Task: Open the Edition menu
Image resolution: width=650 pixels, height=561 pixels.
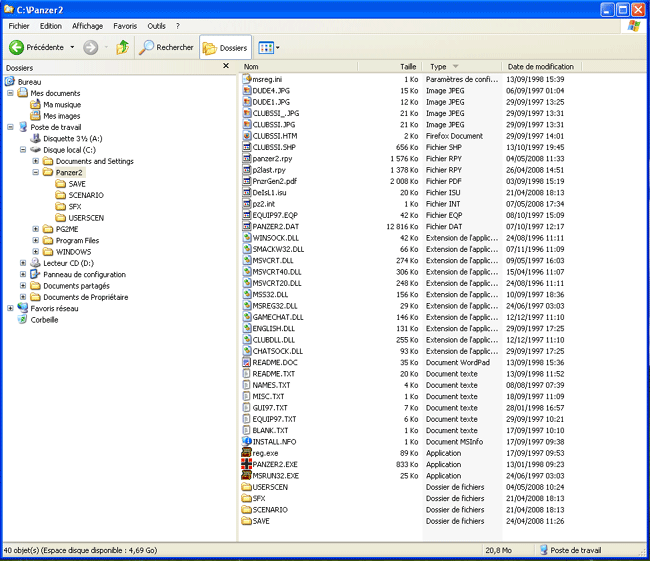Action: click(x=51, y=26)
